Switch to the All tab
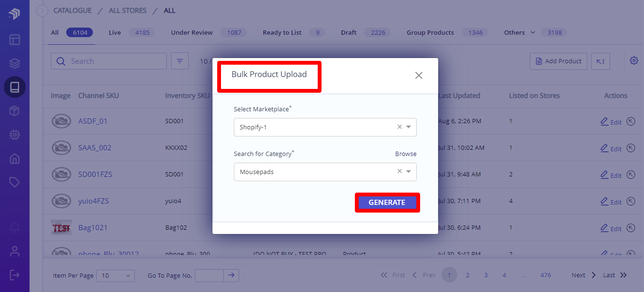Image resolution: width=644 pixels, height=292 pixels. (x=71, y=33)
